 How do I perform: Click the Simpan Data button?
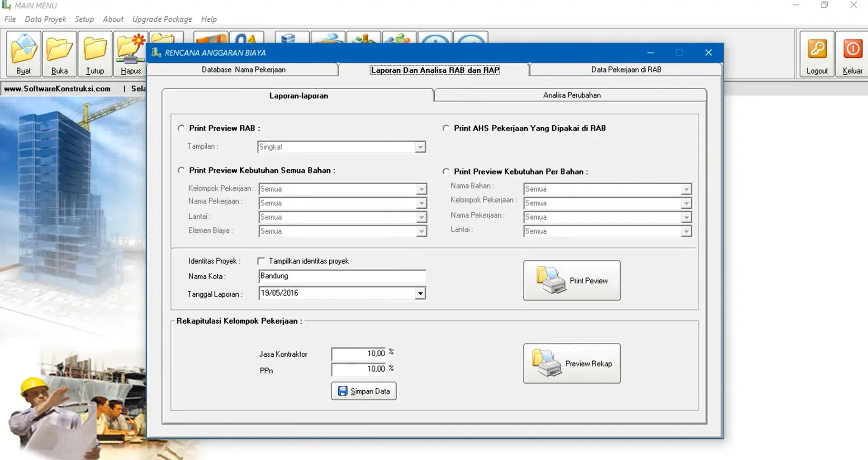click(x=364, y=391)
